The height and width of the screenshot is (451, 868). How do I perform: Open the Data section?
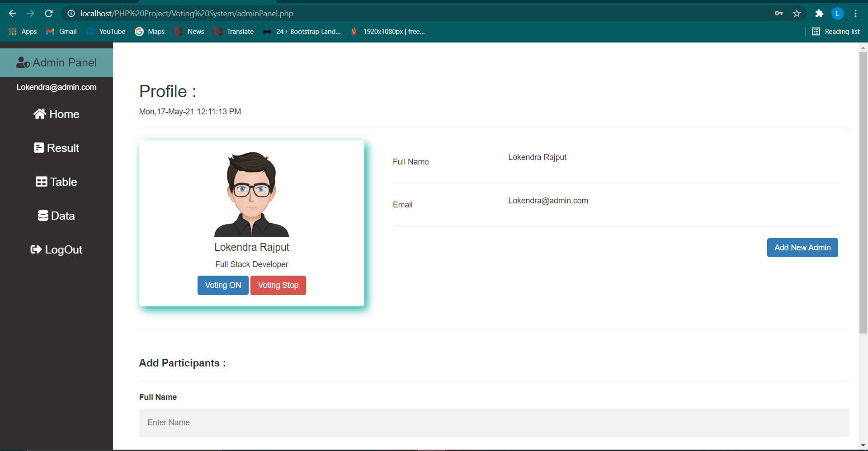click(x=56, y=216)
